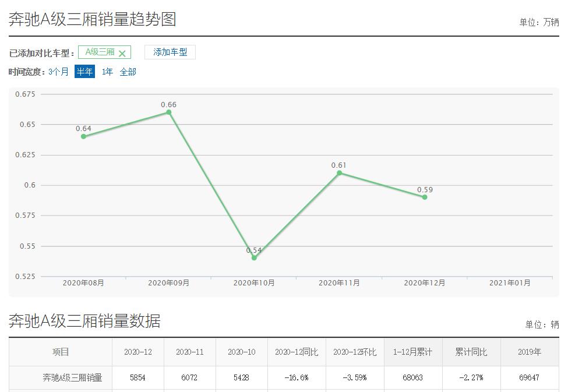Click the 2020年08月 axis label

(83, 283)
